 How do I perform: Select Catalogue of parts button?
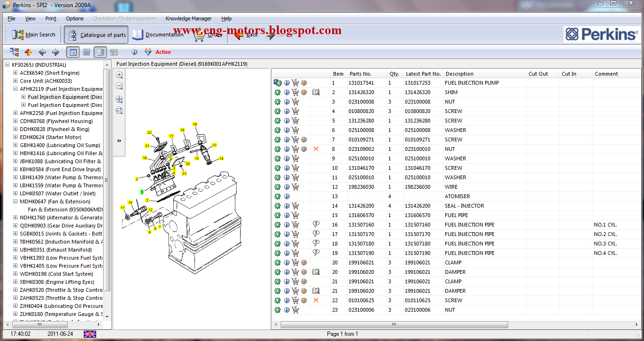(x=97, y=35)
